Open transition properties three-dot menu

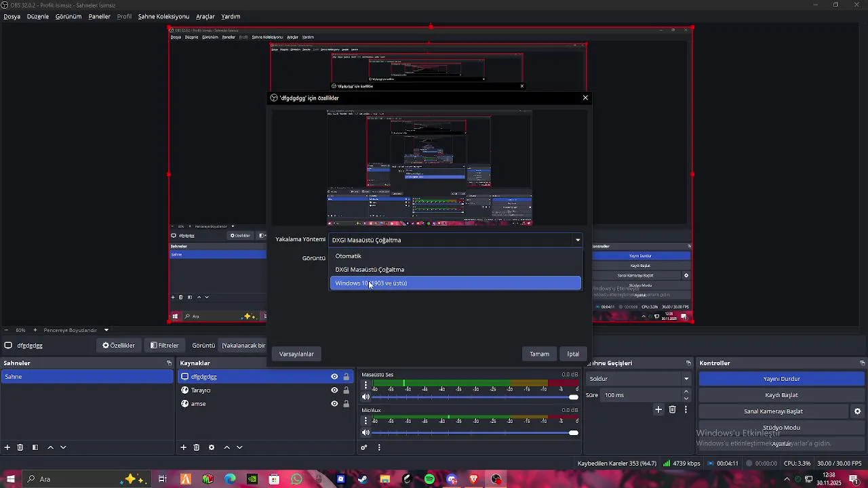(x=686, y=409)
